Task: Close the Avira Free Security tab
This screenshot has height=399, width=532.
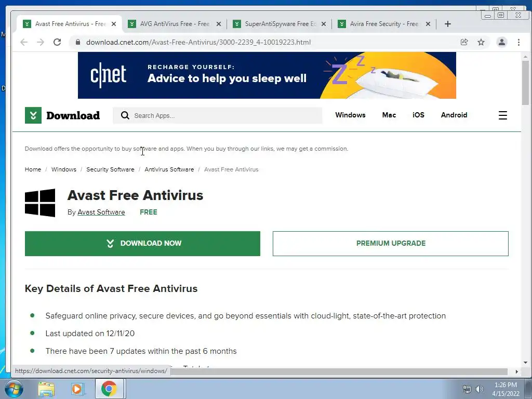Action: (428, 24)
